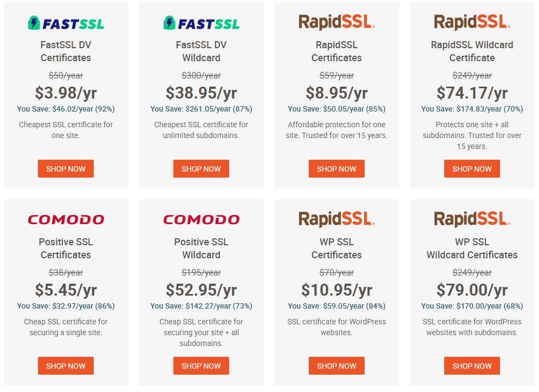Shop now for FastSSL DV Certificates
539x392 pixels.
(66, 169)
